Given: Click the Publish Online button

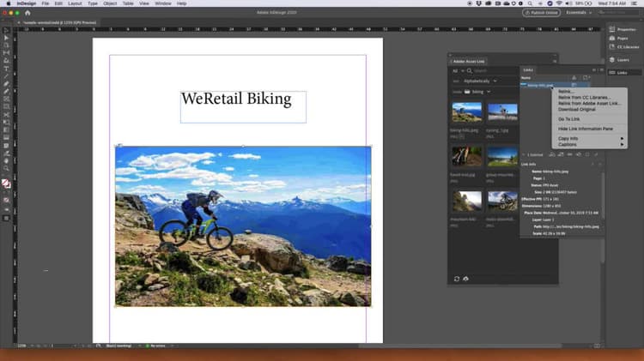Looking at the screenshot, I should tap(541, 13).
